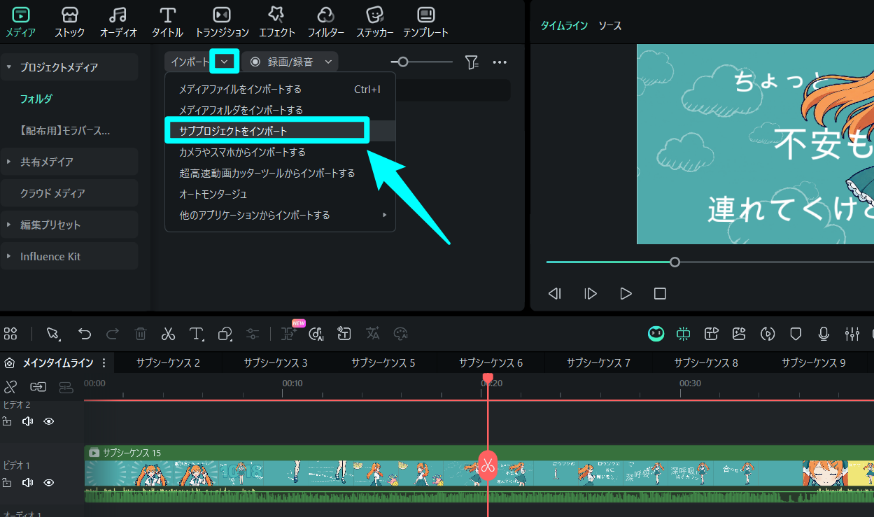This screenshot has height=517, width=874.
Task: Click the preview progress slider handle
Action: click(674, 262)
